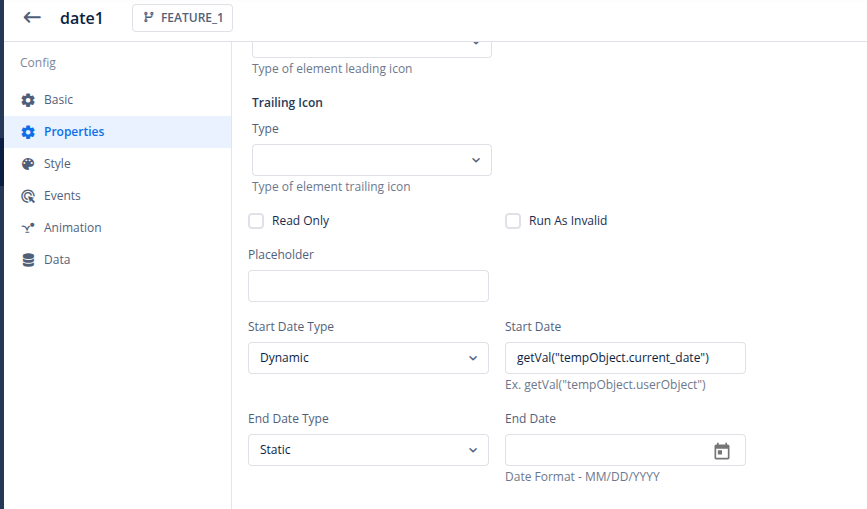Click into the Placeholder text field
867x509 pixels.
click(x=368, y=286)
